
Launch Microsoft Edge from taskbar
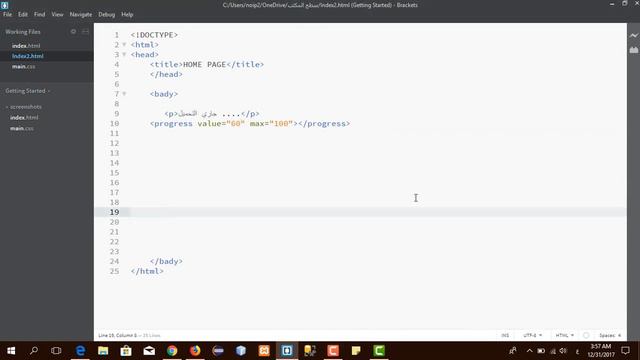coord(80,351)
